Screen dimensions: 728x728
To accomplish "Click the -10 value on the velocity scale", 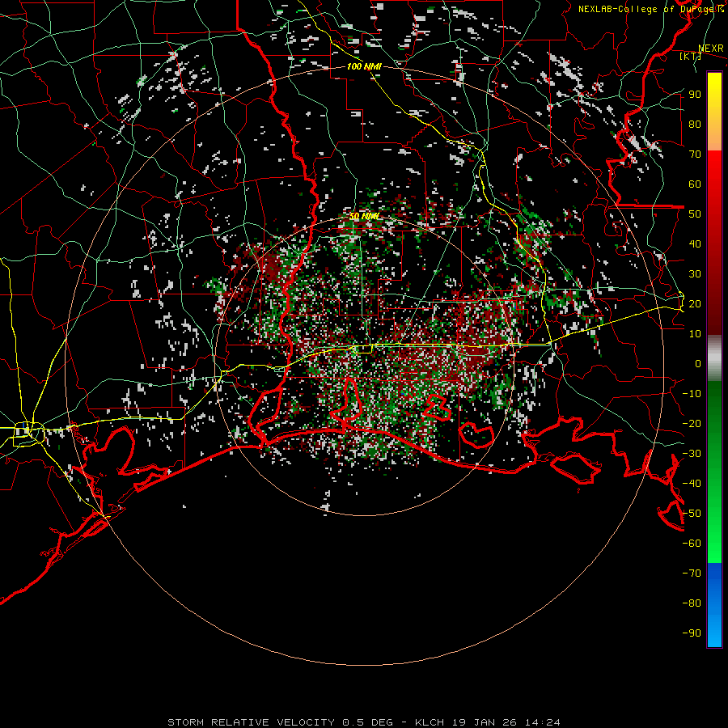I will [692, 394].
